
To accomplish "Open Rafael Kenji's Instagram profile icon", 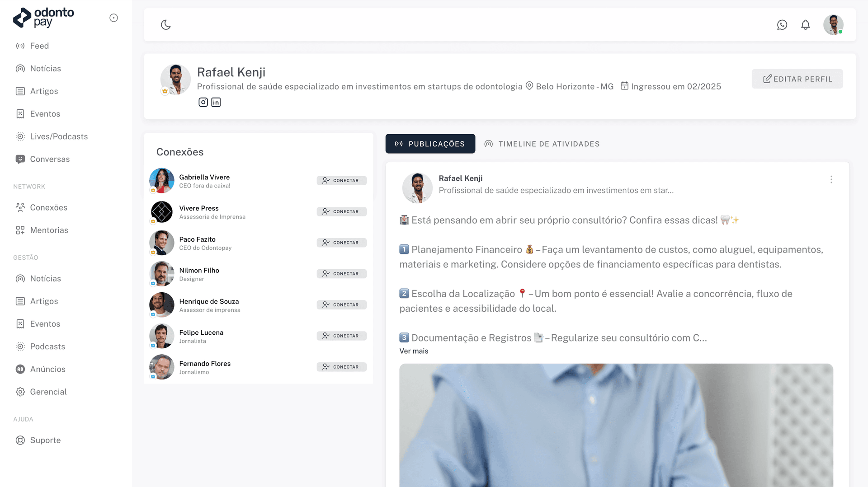I will click(203, 102).
